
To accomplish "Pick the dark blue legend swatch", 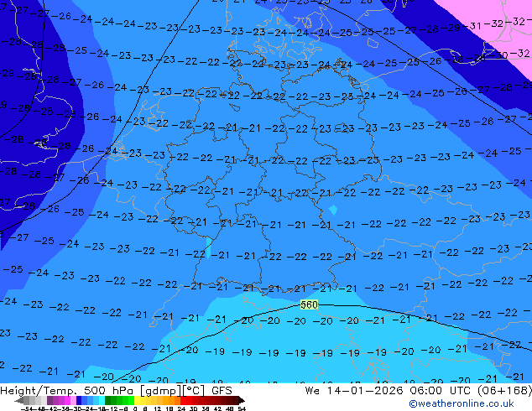I will [x=79, y=401].
